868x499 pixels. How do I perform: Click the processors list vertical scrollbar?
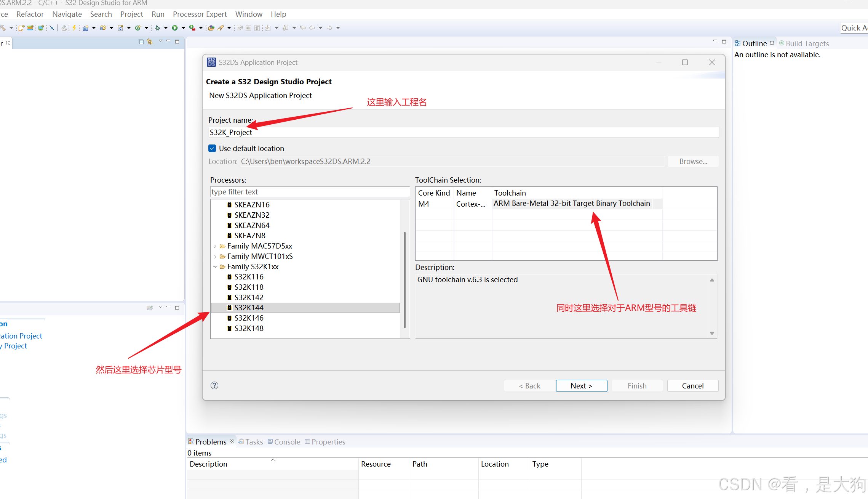(x=404, y=279)
